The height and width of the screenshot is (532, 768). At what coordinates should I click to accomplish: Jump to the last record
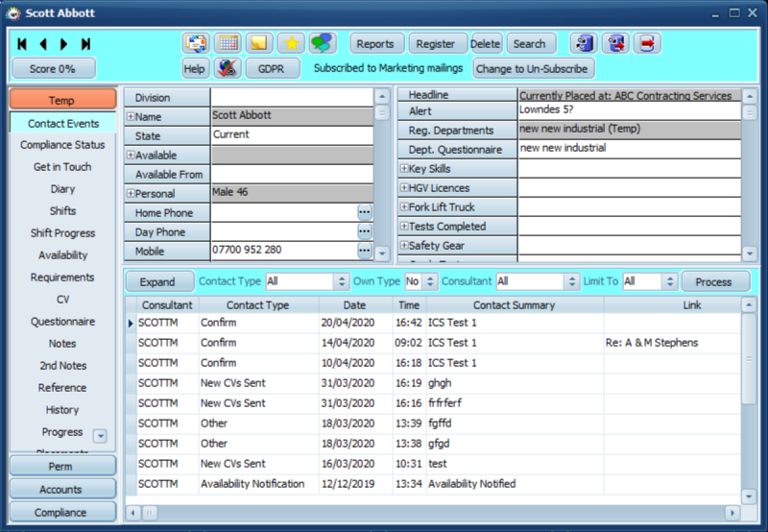tap(85, 44)
